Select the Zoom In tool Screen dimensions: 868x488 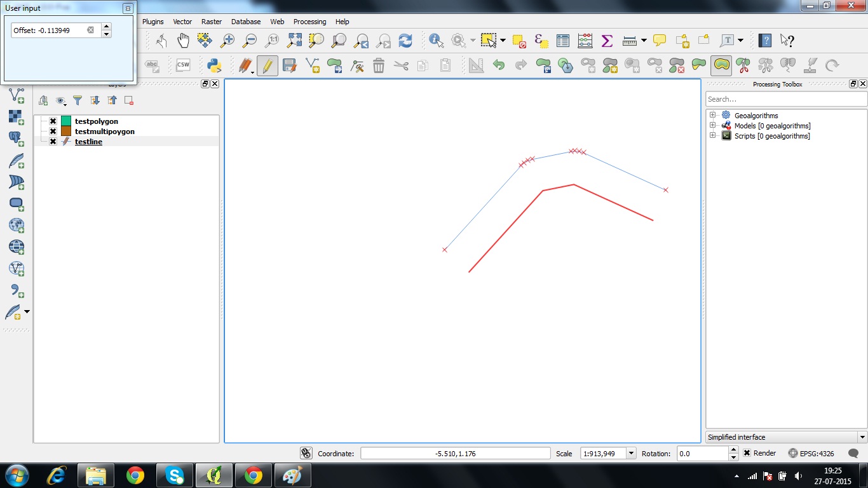click(x=229, y=40)
